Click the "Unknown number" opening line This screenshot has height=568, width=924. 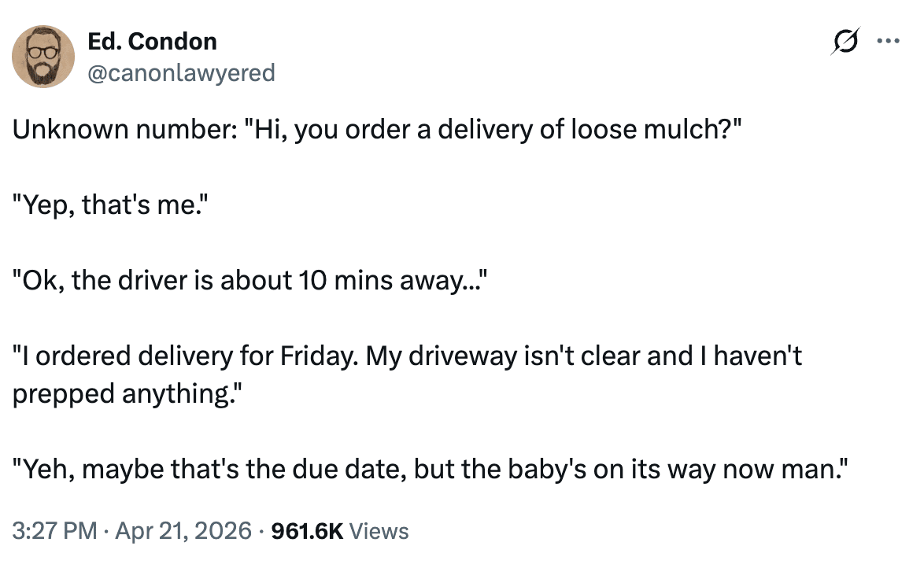[x=377, y=128]
